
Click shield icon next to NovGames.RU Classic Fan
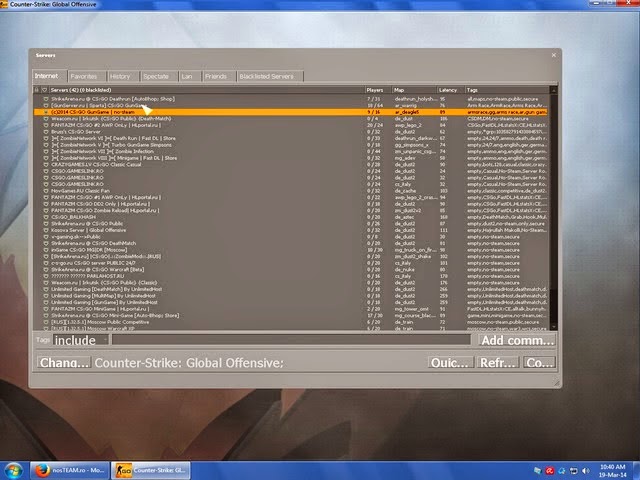coord(46,191)
